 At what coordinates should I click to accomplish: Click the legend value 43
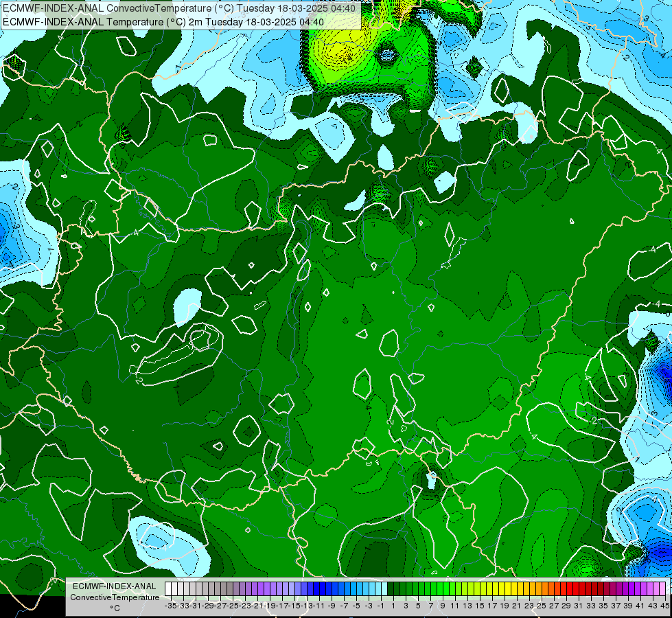click(653, 606)
